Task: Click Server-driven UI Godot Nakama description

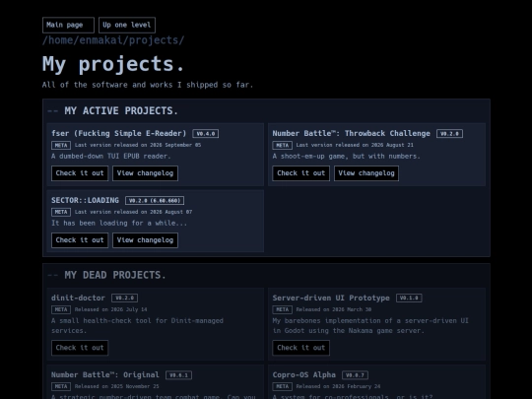Action: point(370,326)
